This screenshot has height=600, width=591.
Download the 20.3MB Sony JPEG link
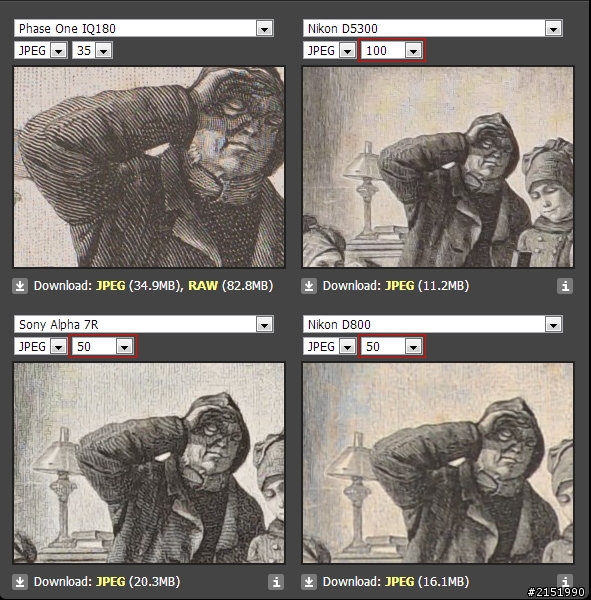(111, 582)
